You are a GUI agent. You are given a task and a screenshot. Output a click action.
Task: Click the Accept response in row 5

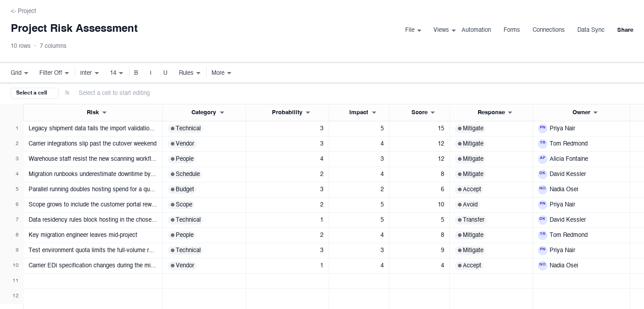470,189
